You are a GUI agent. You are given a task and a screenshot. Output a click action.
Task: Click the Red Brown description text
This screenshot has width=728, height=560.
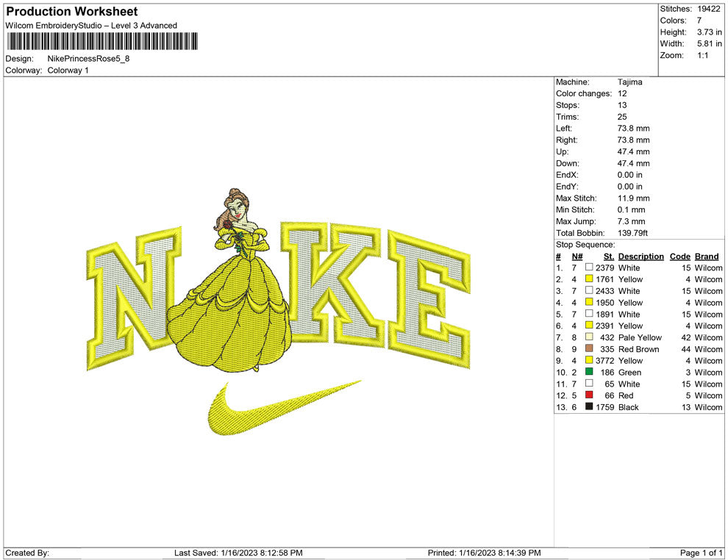638,349
